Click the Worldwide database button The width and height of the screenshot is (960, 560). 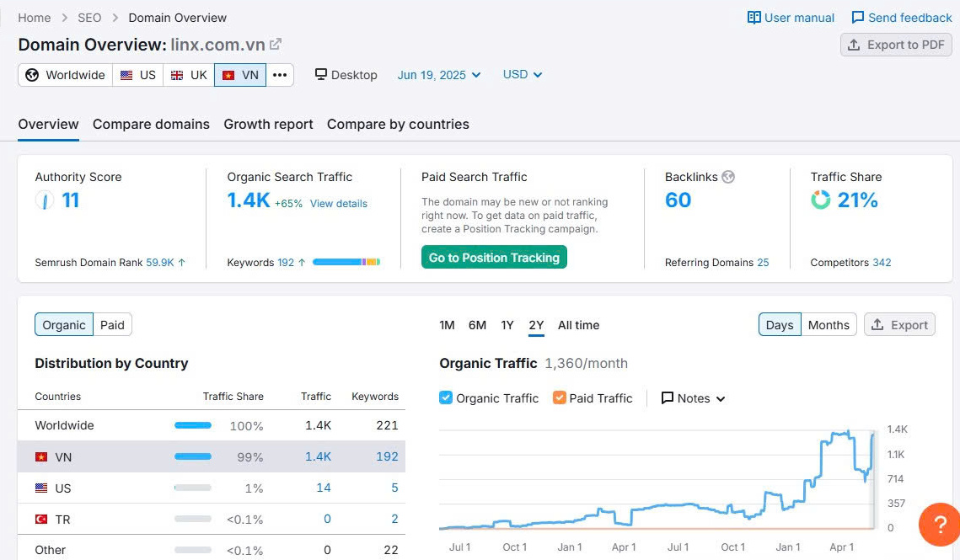[x=66, y=75]
